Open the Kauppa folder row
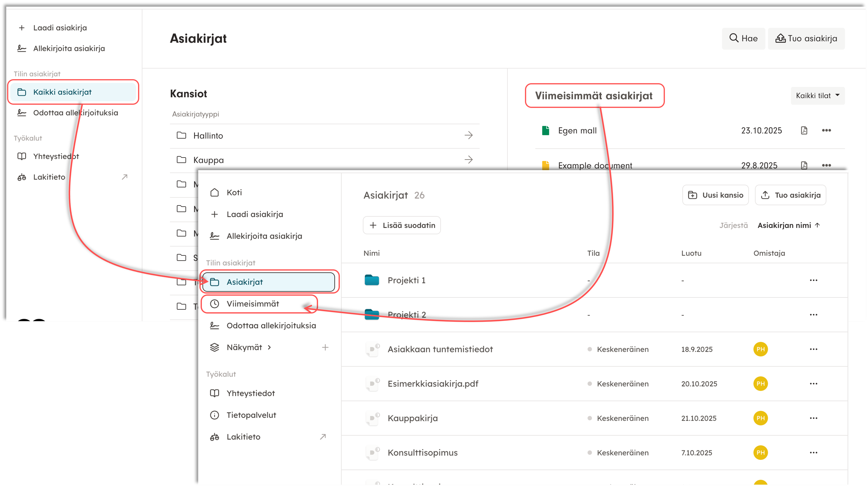Screen dimensions: 868x487 (208, 160)
